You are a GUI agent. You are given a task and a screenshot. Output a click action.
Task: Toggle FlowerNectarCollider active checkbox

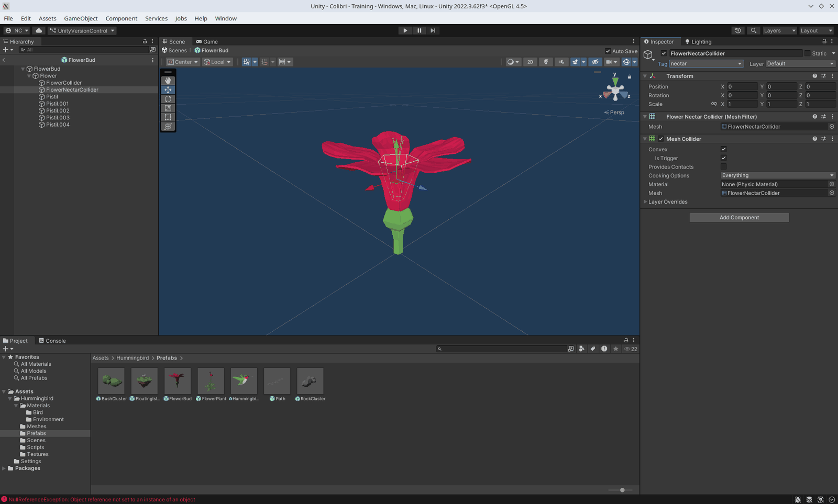pos(664,53)
